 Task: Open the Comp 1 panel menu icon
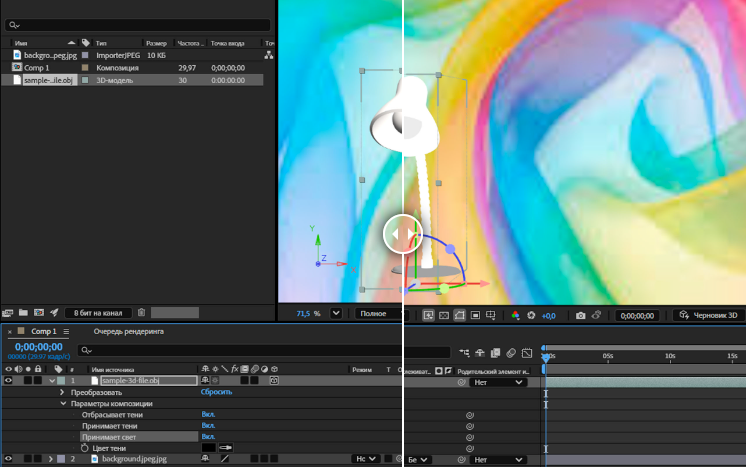click(66, 332)
